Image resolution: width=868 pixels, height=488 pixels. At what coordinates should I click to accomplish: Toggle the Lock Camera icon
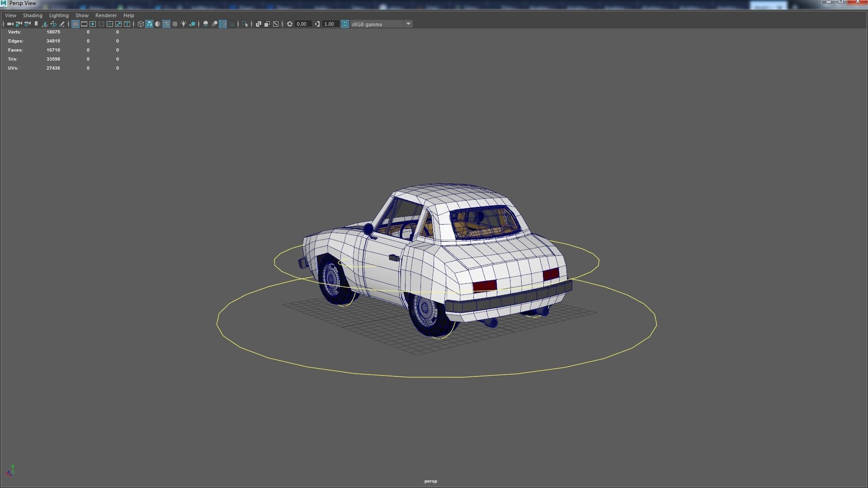point(19,24)
